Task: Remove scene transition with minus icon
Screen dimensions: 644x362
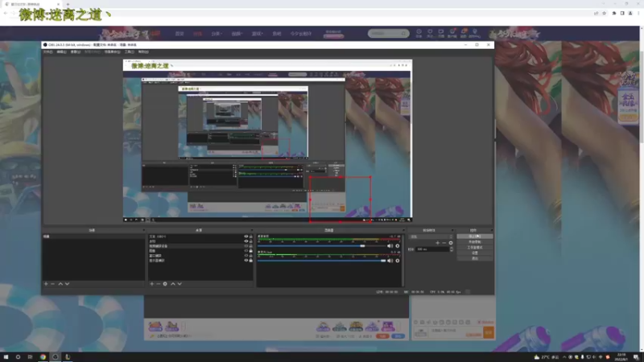Action: click(x=444, y=243)
